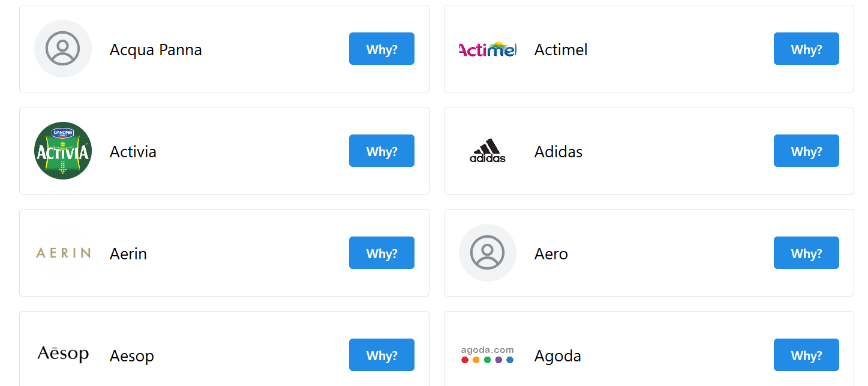Click the green Activia logo
868x386 pixels.
click(x=63, y=151)
